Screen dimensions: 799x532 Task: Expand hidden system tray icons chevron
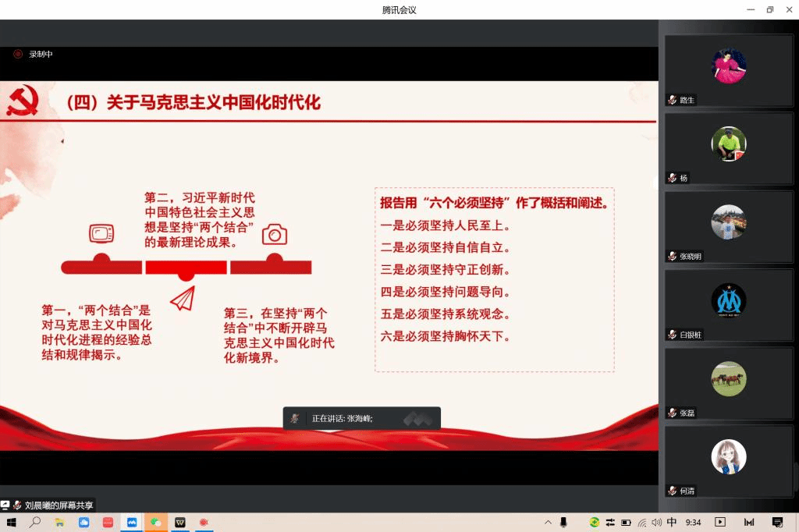(548, 523)
